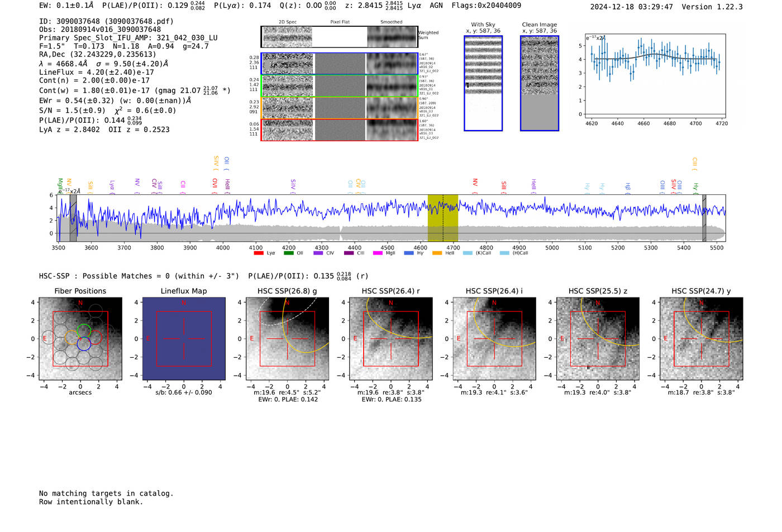782x532 pixels.
Task: Select the 'EWr: 0, PLAE: 0.135' caption
Action: pos(391,399)
